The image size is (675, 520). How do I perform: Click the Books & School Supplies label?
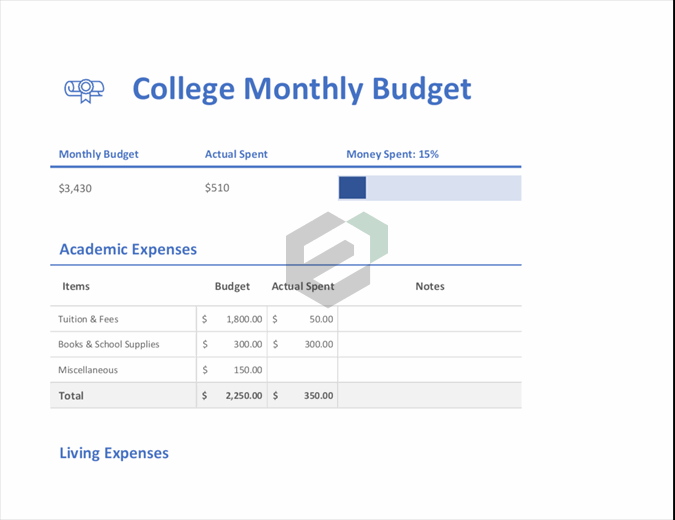pos(108,344)
